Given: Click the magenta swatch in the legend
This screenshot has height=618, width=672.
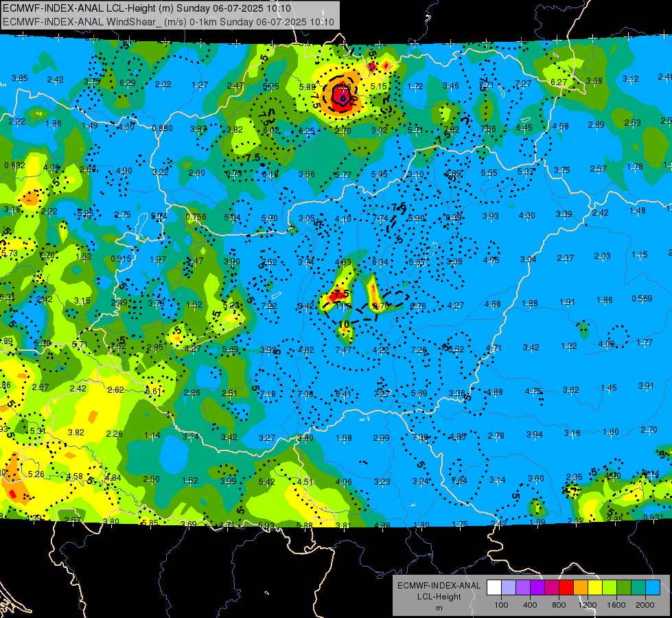Looking at the screenshot, I should 552,588.
